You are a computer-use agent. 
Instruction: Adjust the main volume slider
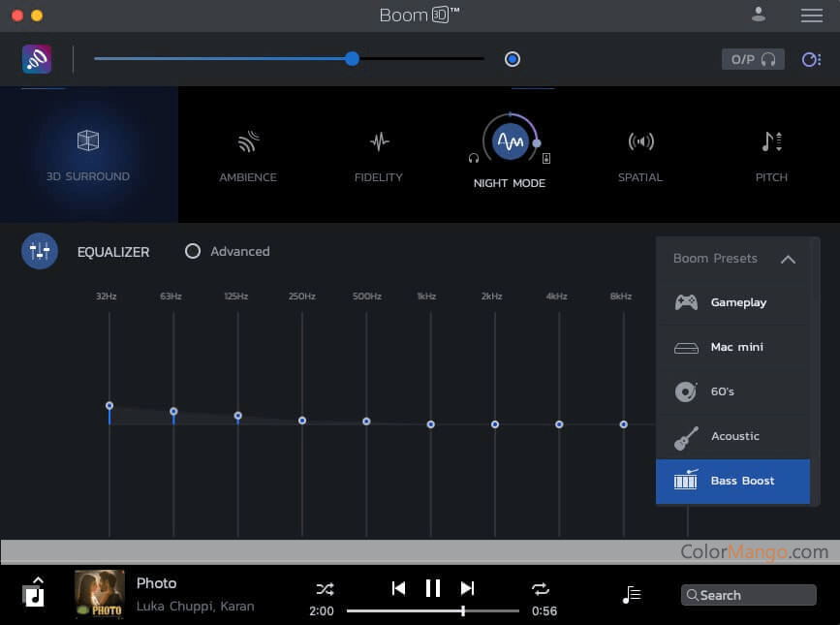click(351, 59)
